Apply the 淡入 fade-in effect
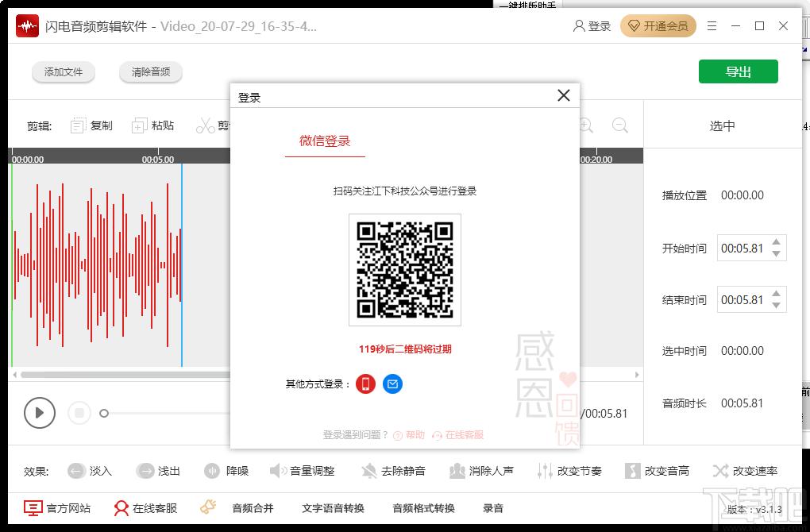This screenshot has height=532, width=810. (90, 471)
